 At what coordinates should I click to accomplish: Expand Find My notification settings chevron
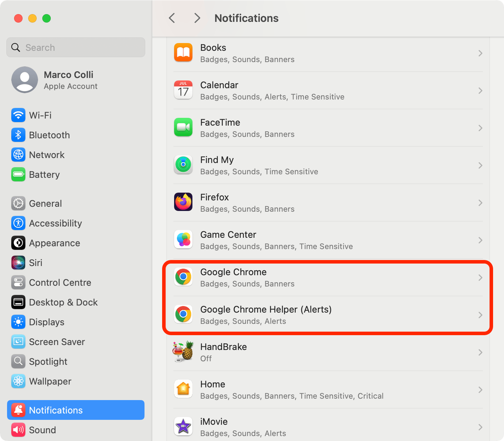[480, 165]
